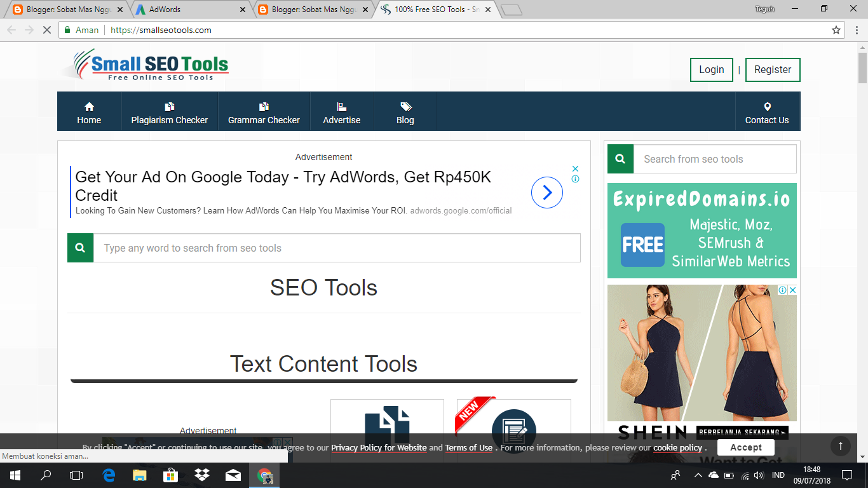Open the Plagiarism Checker nav item
The image size is (868, 488).
point(170,112)
